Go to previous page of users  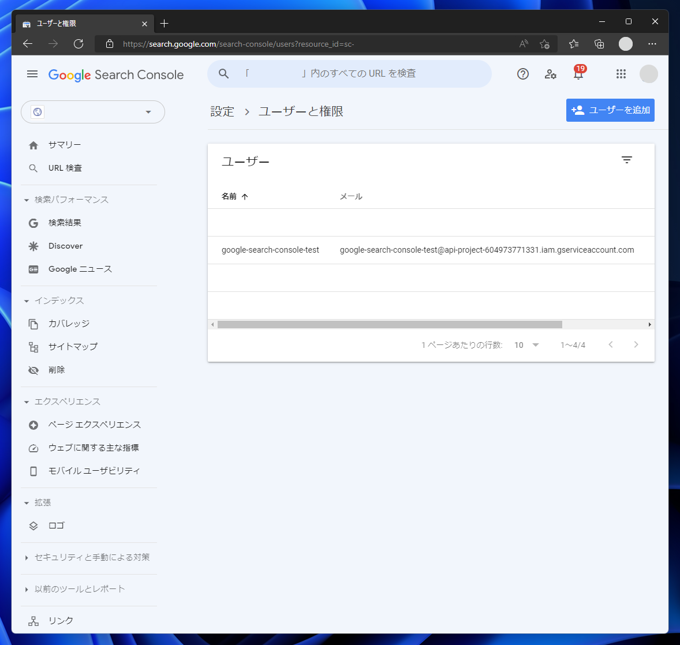click(611, 345)
